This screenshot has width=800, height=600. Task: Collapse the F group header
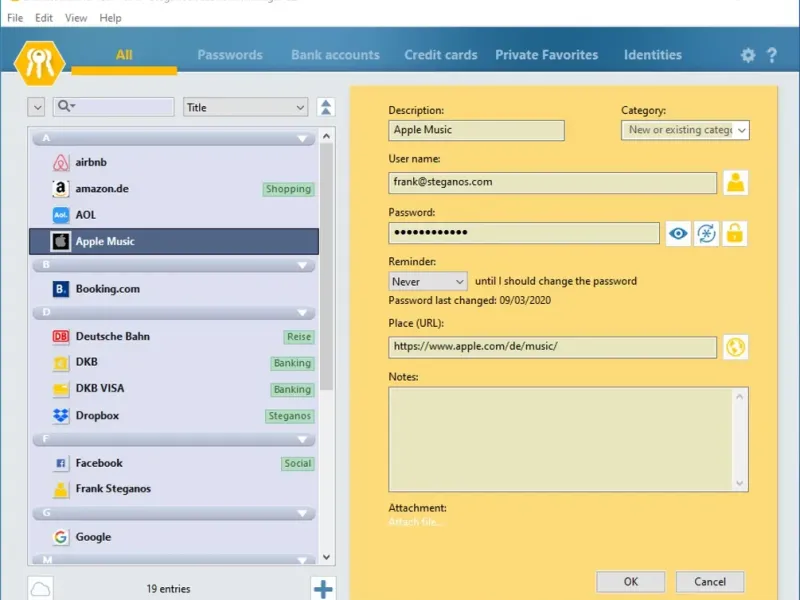tap(173, 439)
